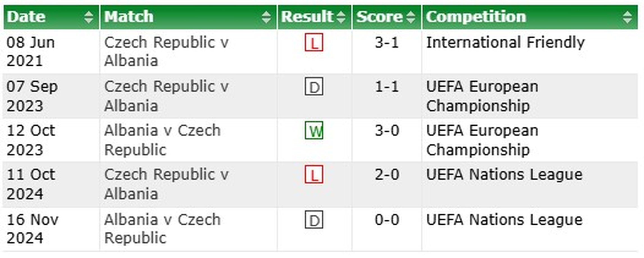Click the Competition column header label
644x258 pixels.
(476, 17)
